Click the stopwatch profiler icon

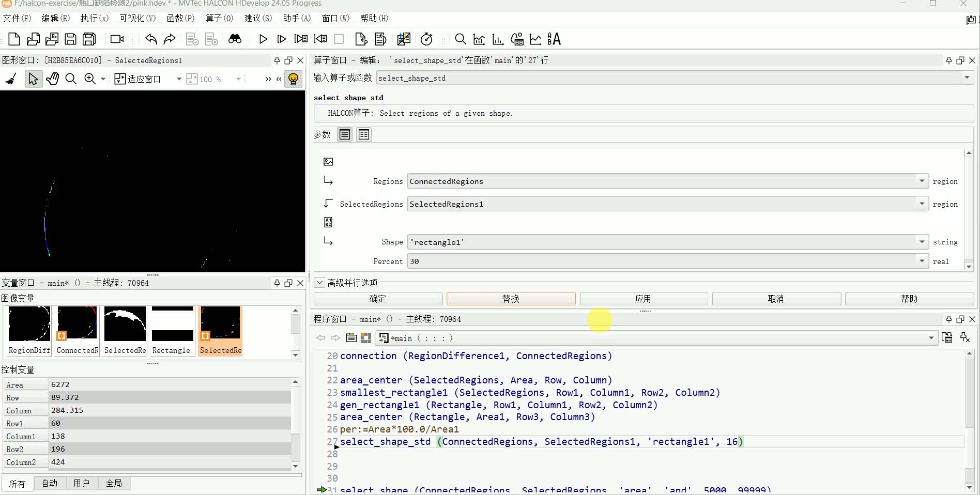tap(426, 39)
